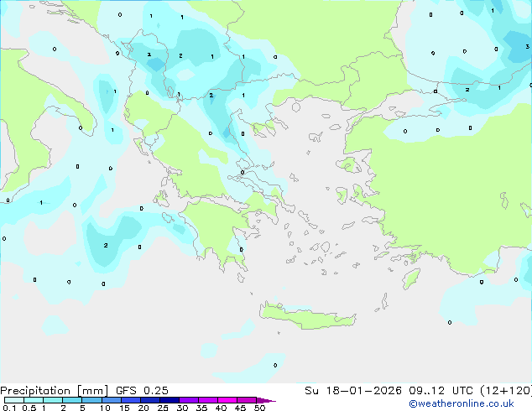
Task: Click the 10–15 mm legend swatch
Action: [111, 400]
